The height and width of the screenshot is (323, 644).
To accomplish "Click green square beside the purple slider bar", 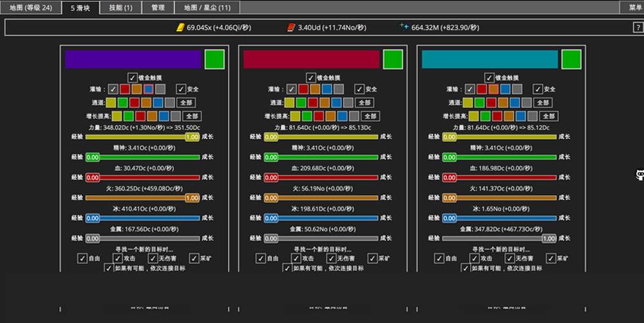I will pos(214,59).
